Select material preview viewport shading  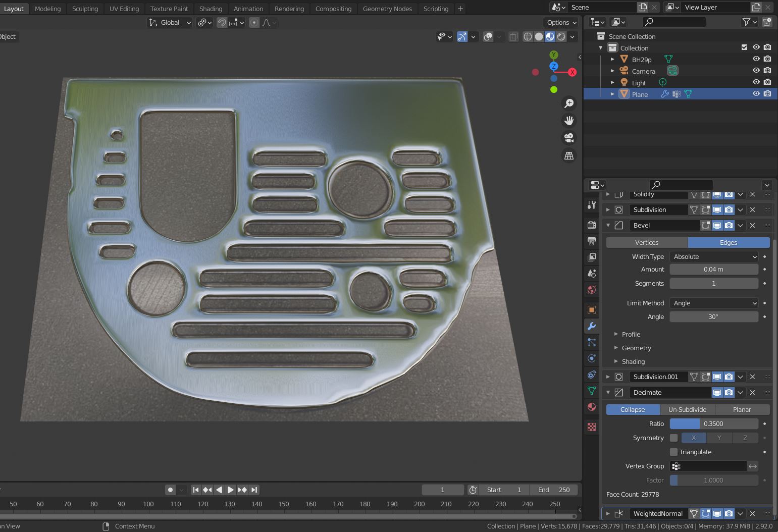click(x=550, y=36)
